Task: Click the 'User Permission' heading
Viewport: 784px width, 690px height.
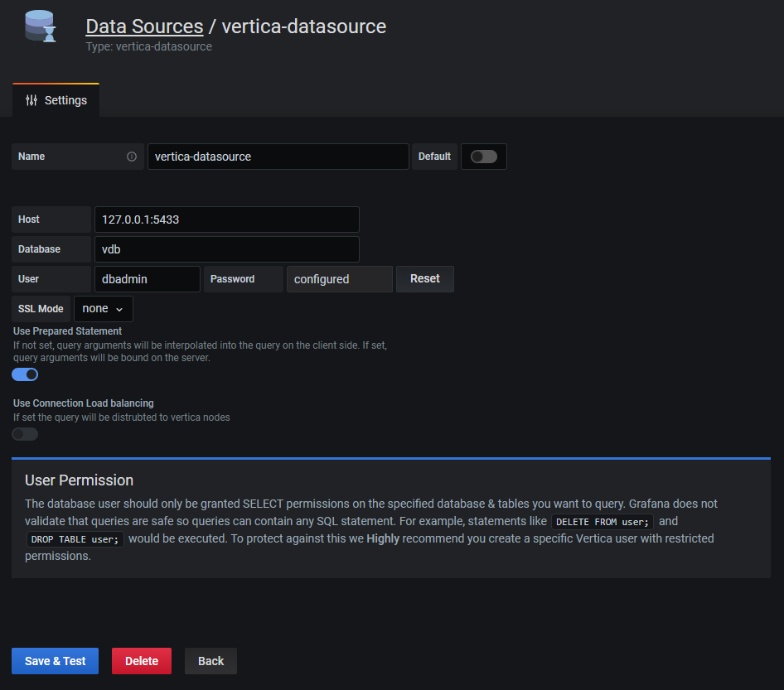Action: tap(79, 480)
